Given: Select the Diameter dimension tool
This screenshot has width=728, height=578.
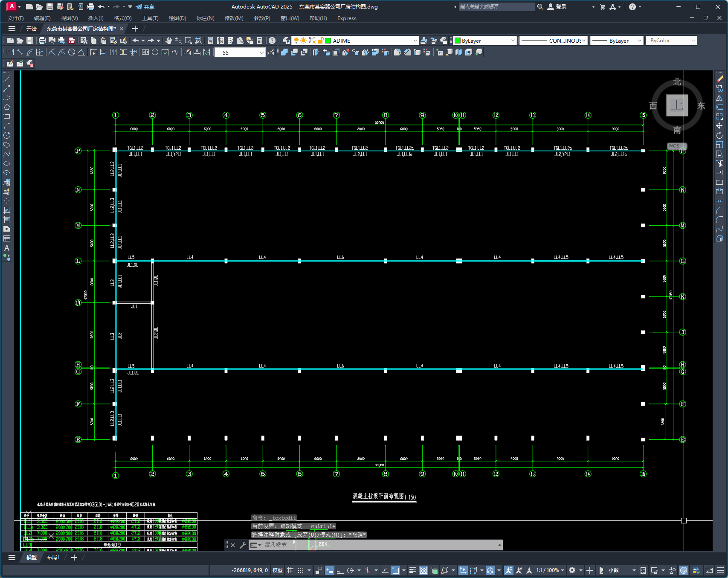Looking at the screenshot, I should 72,52.
